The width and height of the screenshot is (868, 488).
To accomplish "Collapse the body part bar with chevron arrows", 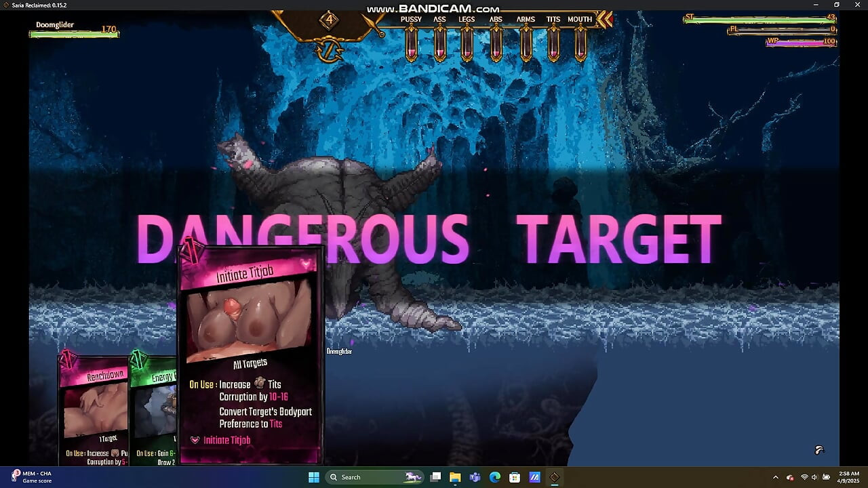I will [605, 19].
